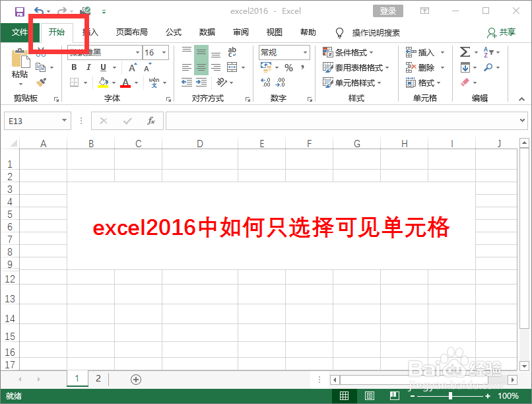
Task: Switch to 视图 View tab
Action: [275, 32]
